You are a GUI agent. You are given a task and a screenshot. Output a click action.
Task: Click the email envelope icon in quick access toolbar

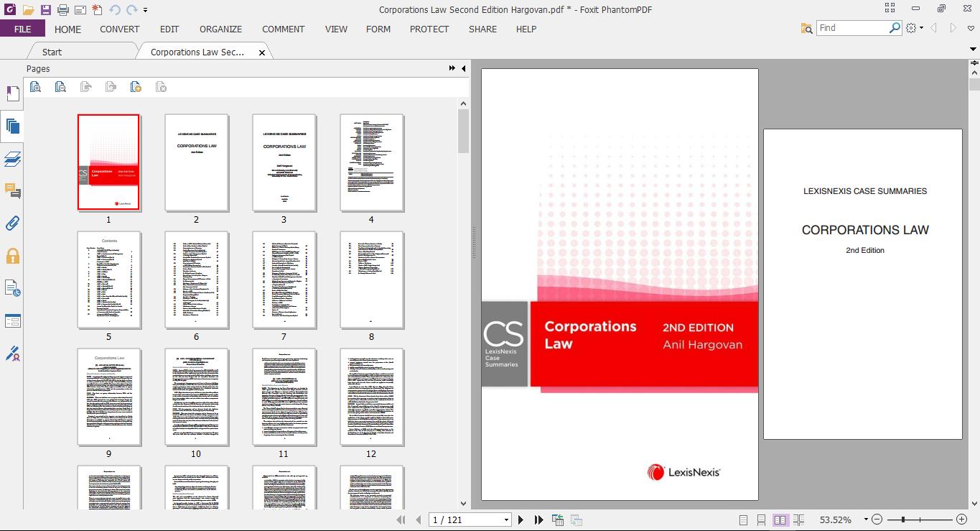[80, 10]
